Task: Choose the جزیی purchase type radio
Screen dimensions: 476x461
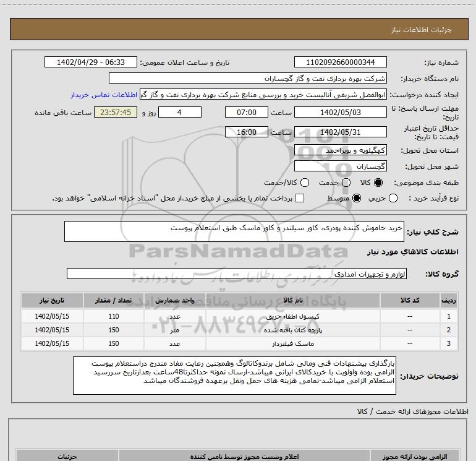Action: click(393, 198)
